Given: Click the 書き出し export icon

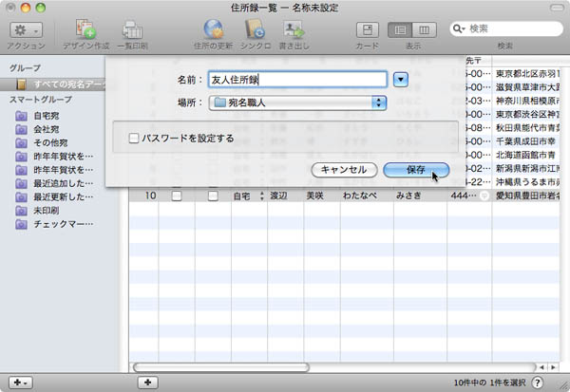Looking at the screenshot, I should click(293, 28).
